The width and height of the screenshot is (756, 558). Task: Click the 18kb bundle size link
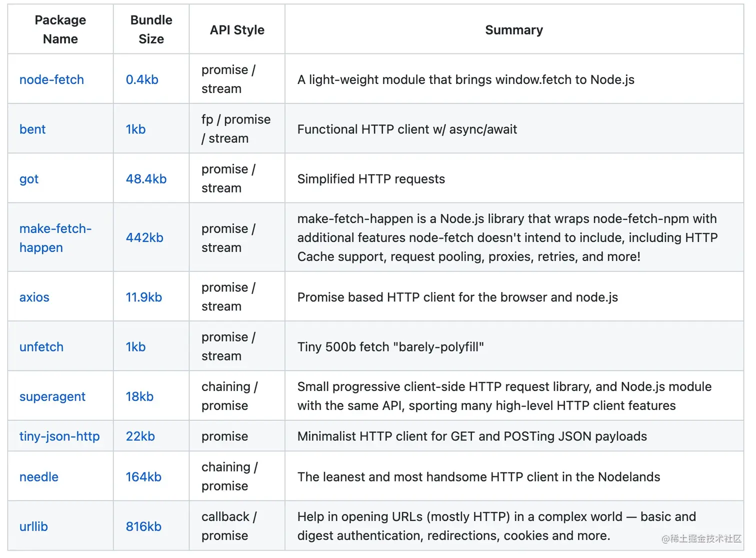[139, 396]
